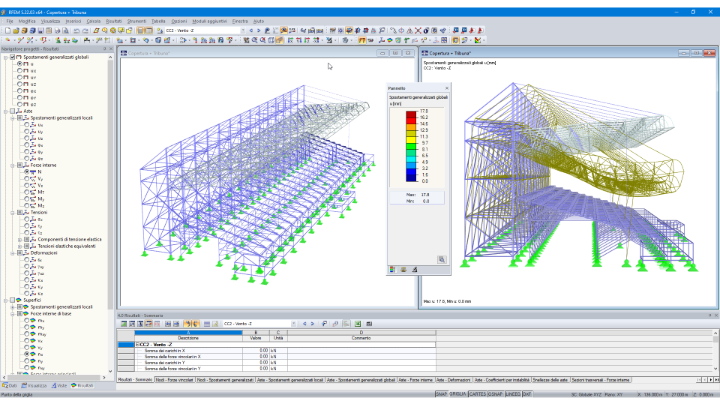Image resolution: width=720 pixels, height=405 pixels.
Task: Open the Modifica menu
Action: coord(27,21)
